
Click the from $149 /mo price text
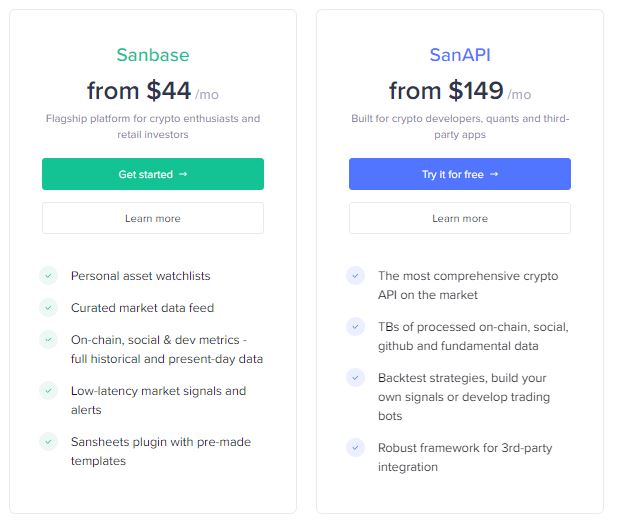coord(460,91)
